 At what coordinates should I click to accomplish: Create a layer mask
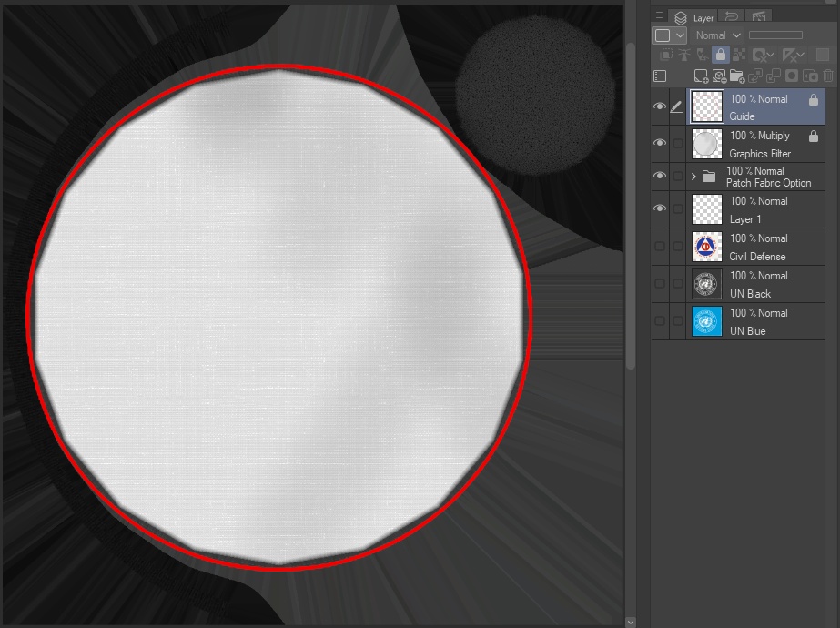(x=794, y=77)
